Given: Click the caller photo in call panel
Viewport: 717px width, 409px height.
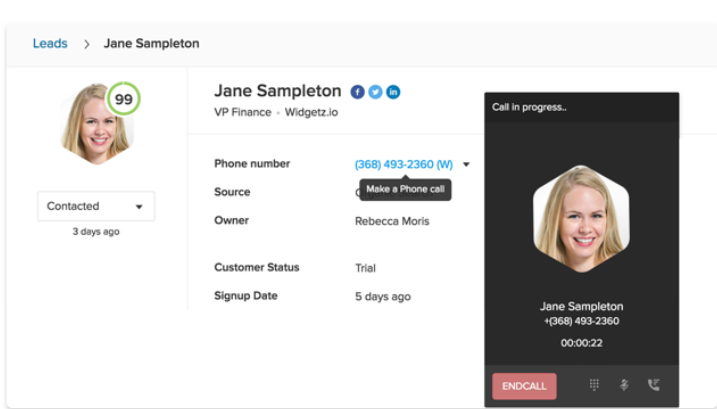Looking at the screenshot, I should point(581,219).
